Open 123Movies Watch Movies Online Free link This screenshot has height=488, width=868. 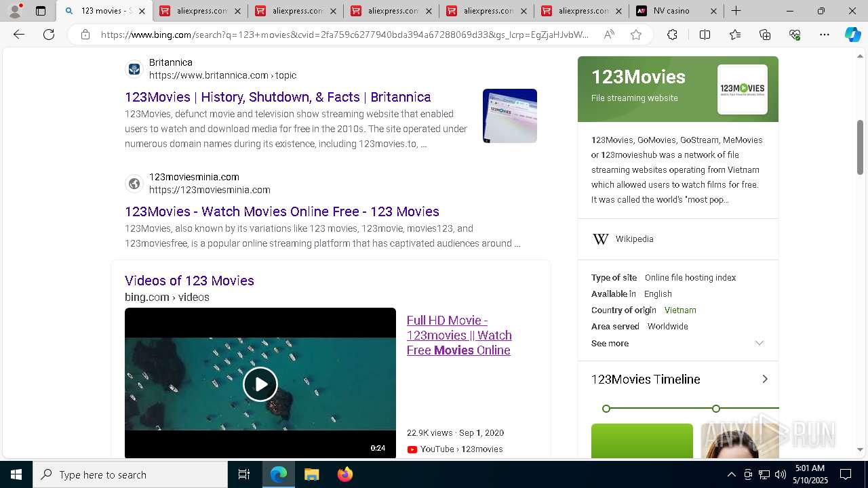(282, 211)
